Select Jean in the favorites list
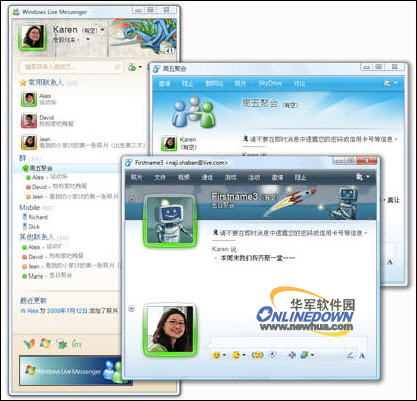The width and height of the screenshot is (417, 401). [83, 142]
